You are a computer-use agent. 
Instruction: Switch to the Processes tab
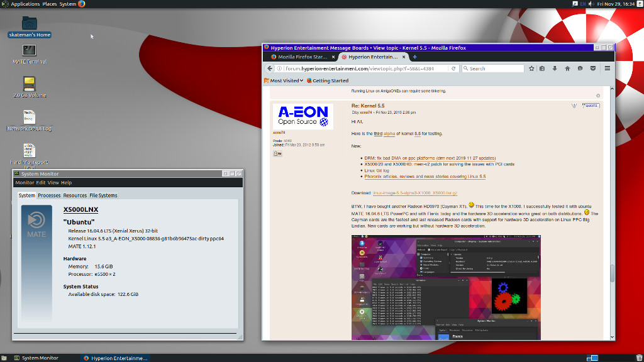coord(49,195)
